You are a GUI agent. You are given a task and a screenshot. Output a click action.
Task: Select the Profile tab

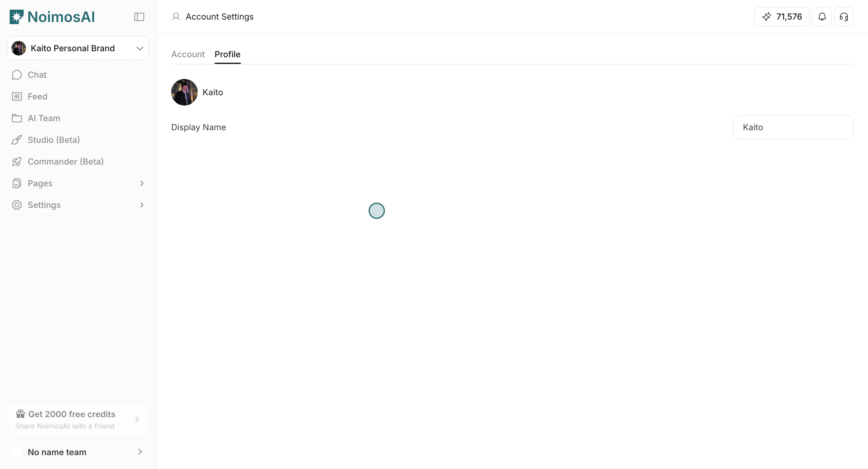tap(228, 54)
